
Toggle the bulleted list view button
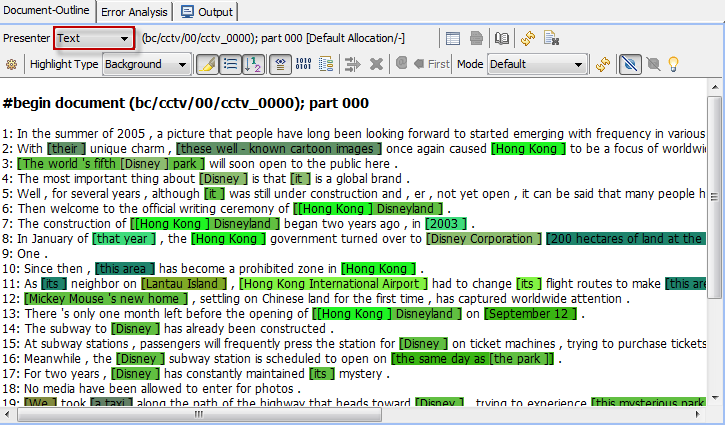230,64
